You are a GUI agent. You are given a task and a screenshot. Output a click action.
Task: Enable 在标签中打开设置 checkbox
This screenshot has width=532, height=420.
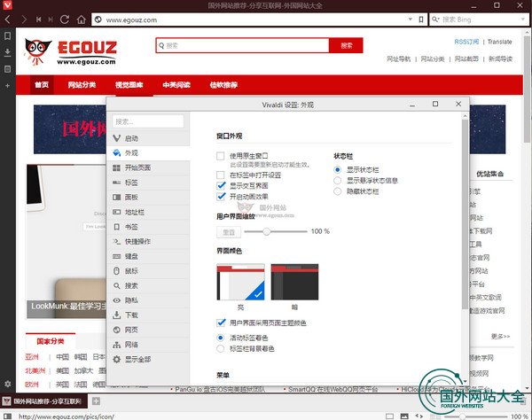(221, 175)
